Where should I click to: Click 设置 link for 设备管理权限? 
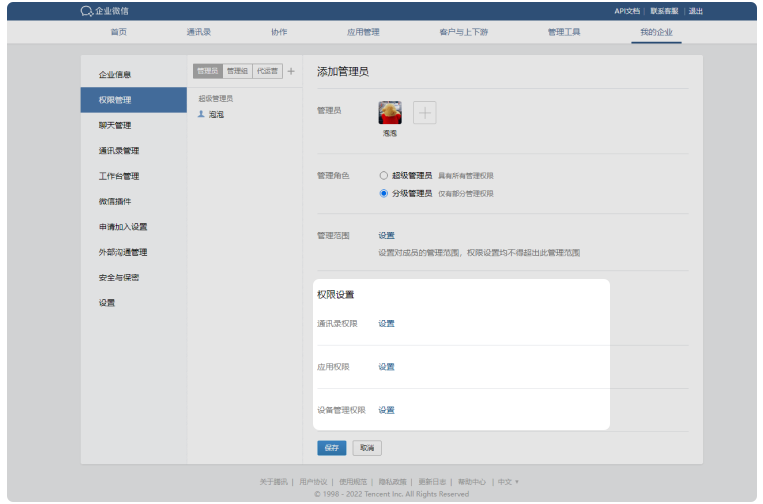pyautogui.click(x=386, y=410)
